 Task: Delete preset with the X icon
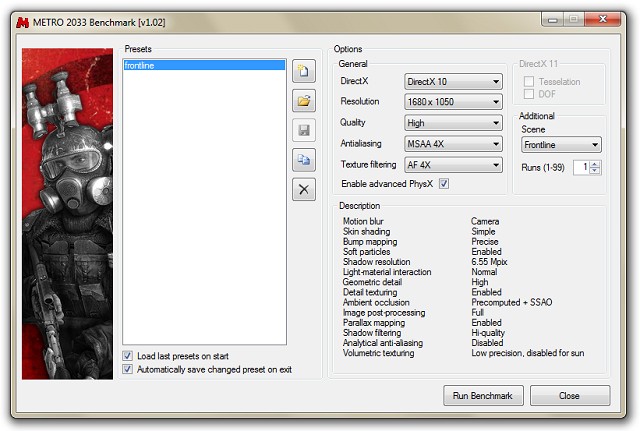click(x=304, y=189)
